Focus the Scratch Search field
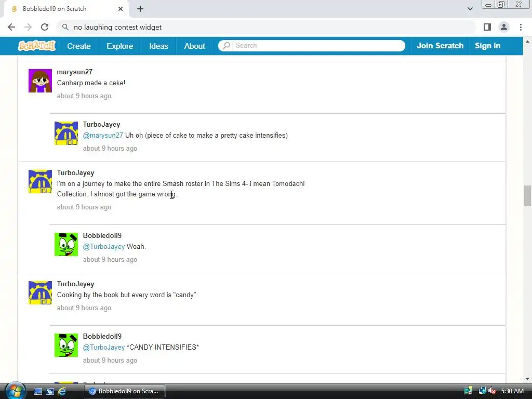The height and width of the screenshot is (399, 532). tap(319, 46)
